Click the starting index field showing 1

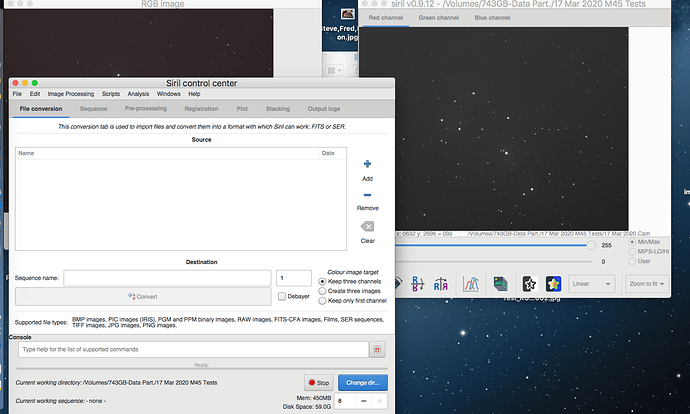(x=294, y=278)
